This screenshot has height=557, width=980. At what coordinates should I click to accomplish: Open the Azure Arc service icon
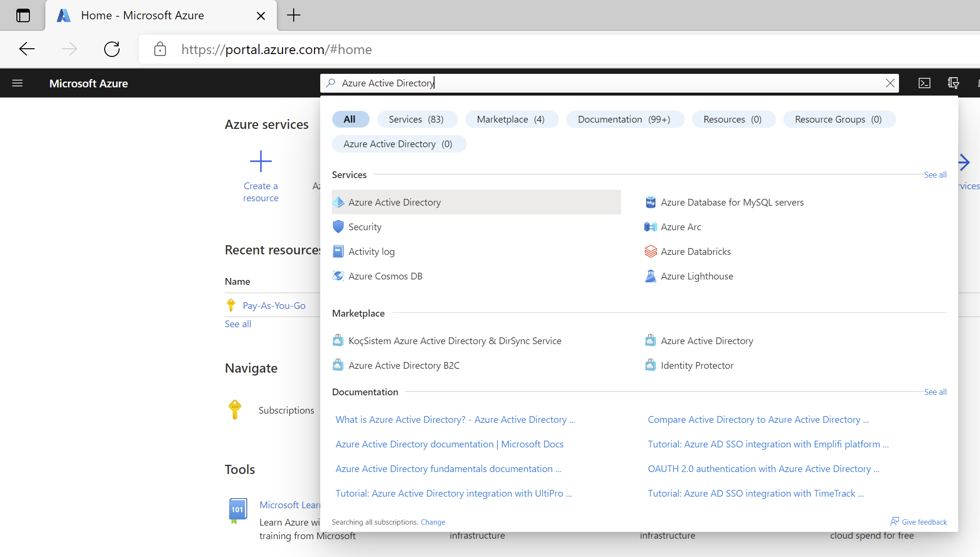pos(651,227)
